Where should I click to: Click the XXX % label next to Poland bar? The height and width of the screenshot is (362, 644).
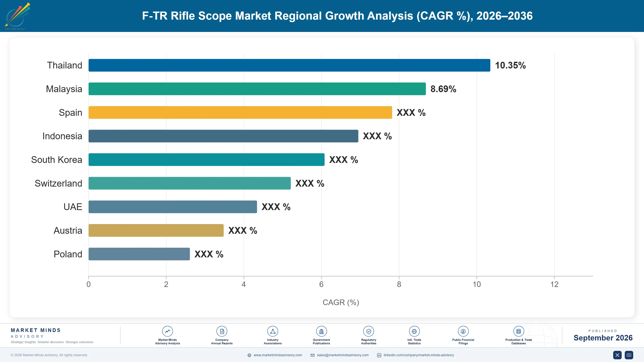pyautogui.click(x=209, y=254)
